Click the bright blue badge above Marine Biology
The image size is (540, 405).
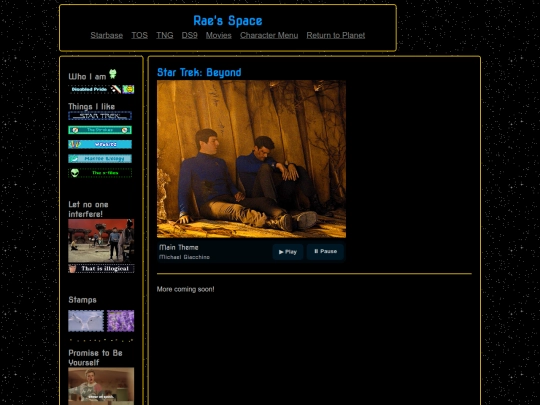[100, 144]
